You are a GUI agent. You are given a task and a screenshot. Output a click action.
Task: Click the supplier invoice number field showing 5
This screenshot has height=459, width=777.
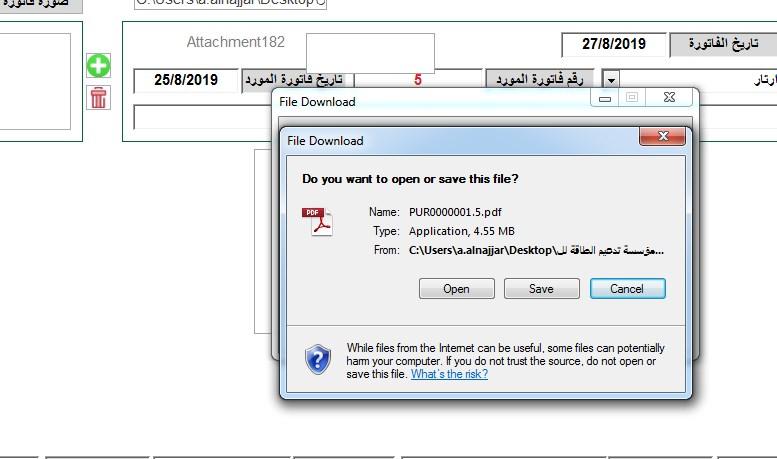pyautogui.click(x=417, y=80)
